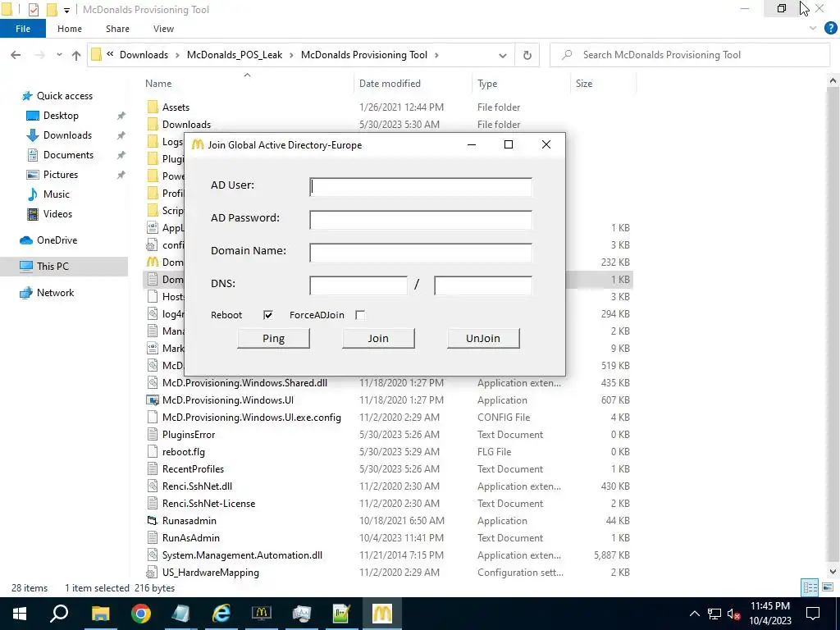Click Properties icon in title bar
The width and height of the screenshot is (840, 630).
(33, 9)
